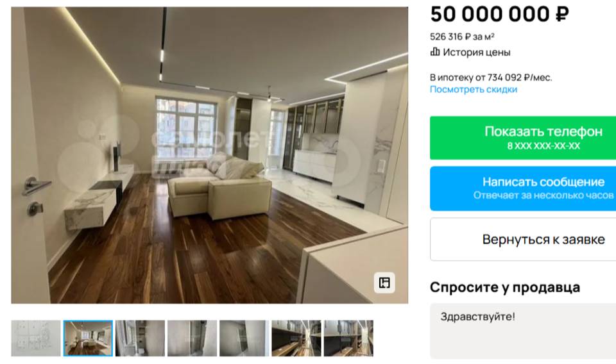Click the 526 316 ₽ per m² text

coord(462,37)
